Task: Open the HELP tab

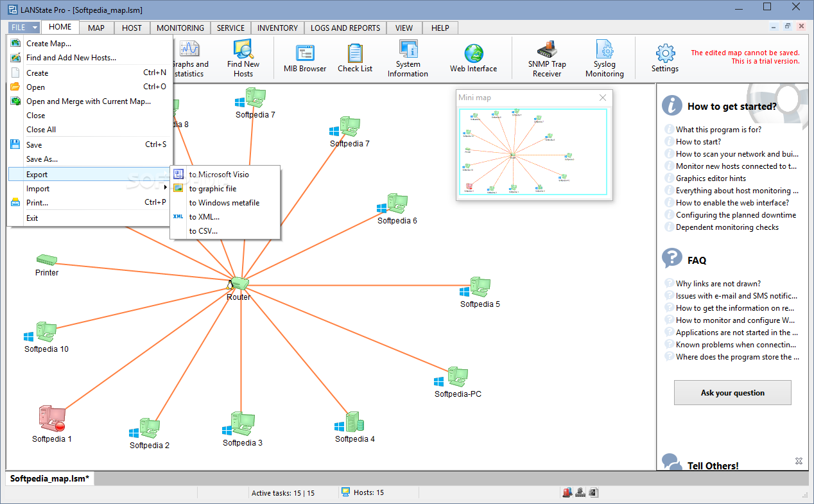Action: [440, 28]
